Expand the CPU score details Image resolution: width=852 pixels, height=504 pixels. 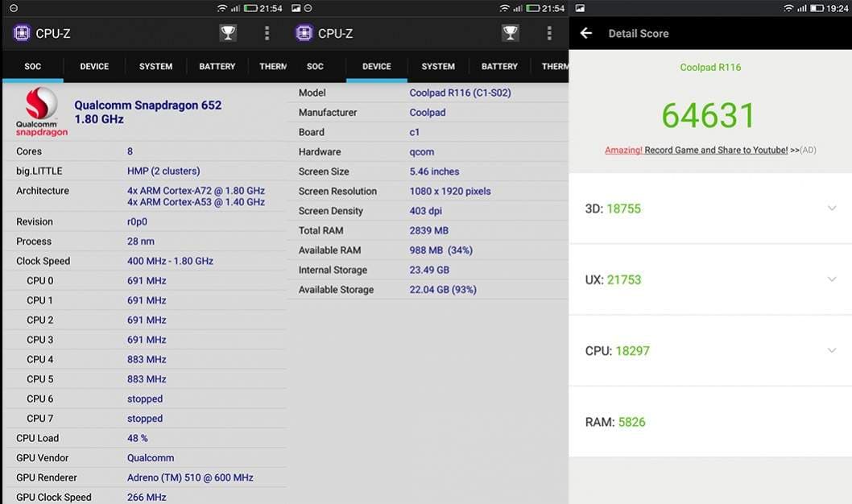coord(832,350)
